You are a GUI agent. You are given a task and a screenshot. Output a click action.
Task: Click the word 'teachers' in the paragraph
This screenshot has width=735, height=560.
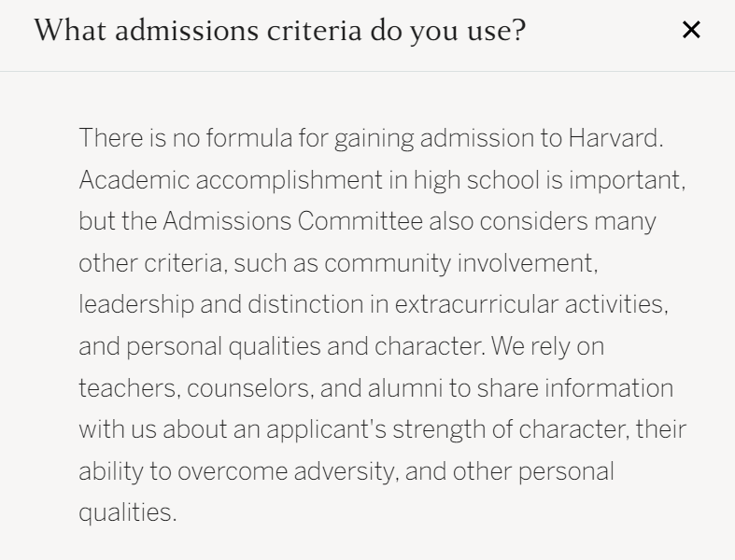click(x=127, y=388)
